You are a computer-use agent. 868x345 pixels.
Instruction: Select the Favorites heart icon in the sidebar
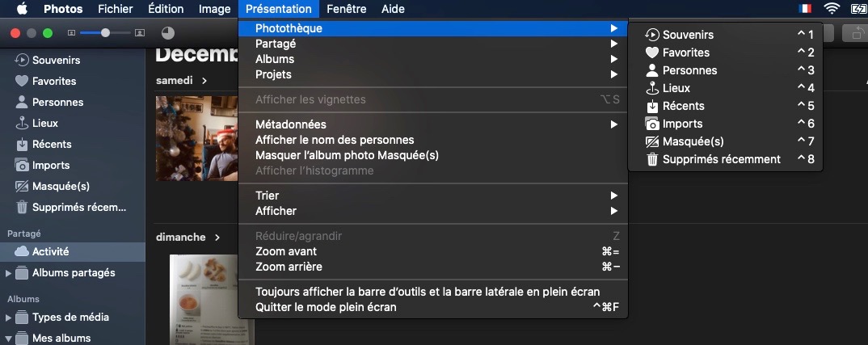(22, 81)
